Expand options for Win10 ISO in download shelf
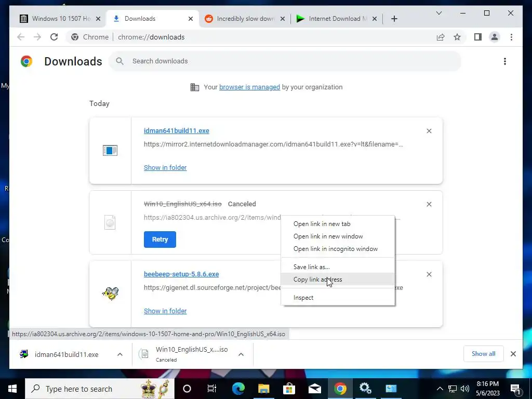This screenshot has height=399, width=532. 241,354
